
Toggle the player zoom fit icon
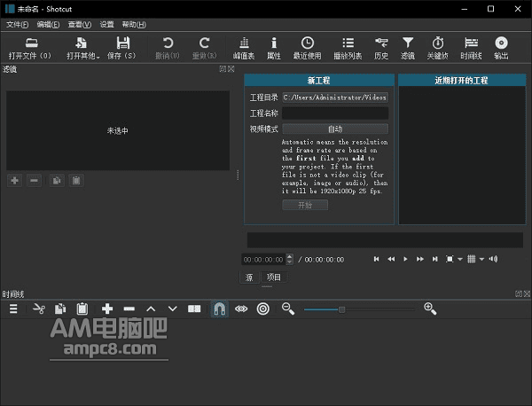(x=450, y=259)
